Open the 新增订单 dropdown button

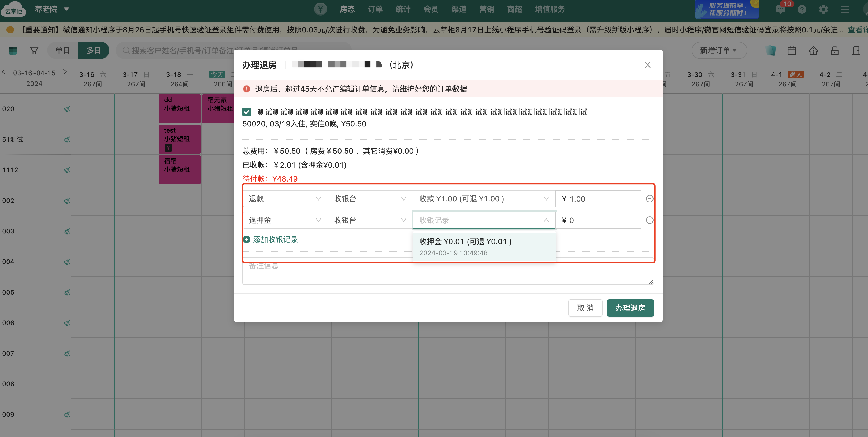pos(719,51)
